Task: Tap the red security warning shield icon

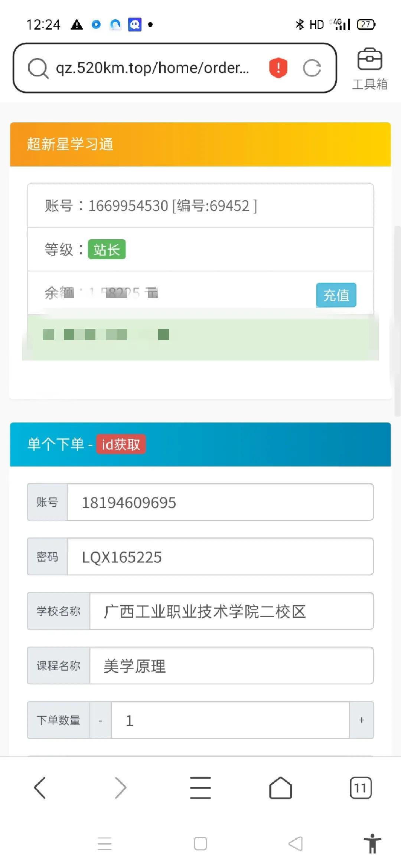Action: coord(278,68)
